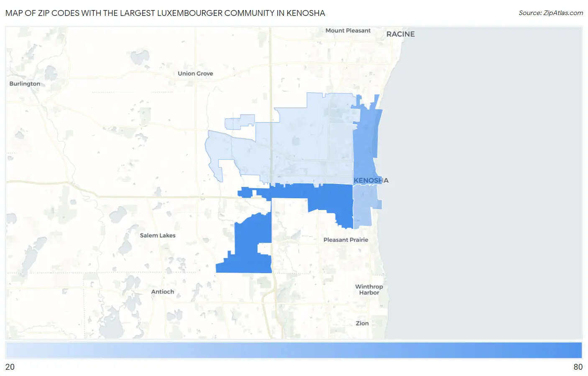The width and height of the screenshot is (588, 376).
Task: Select the Zion town label
Action: pyautogui.click(x=362, y=323)
